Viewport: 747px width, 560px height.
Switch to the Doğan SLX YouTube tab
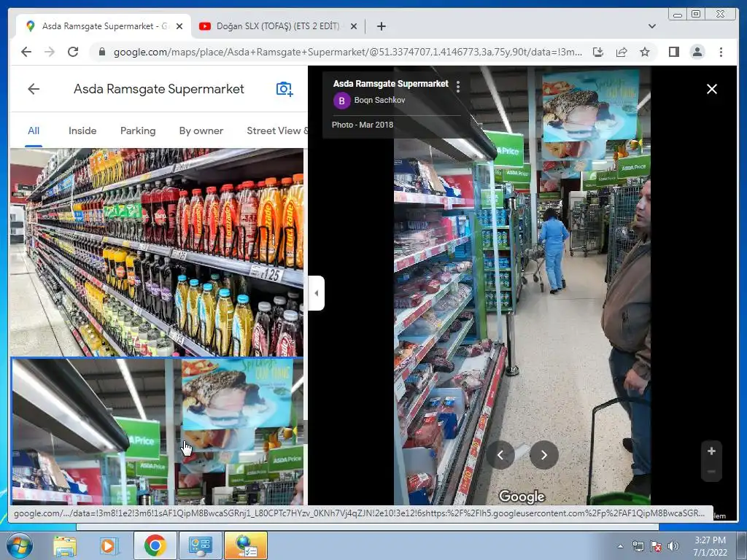pos(278,26)
